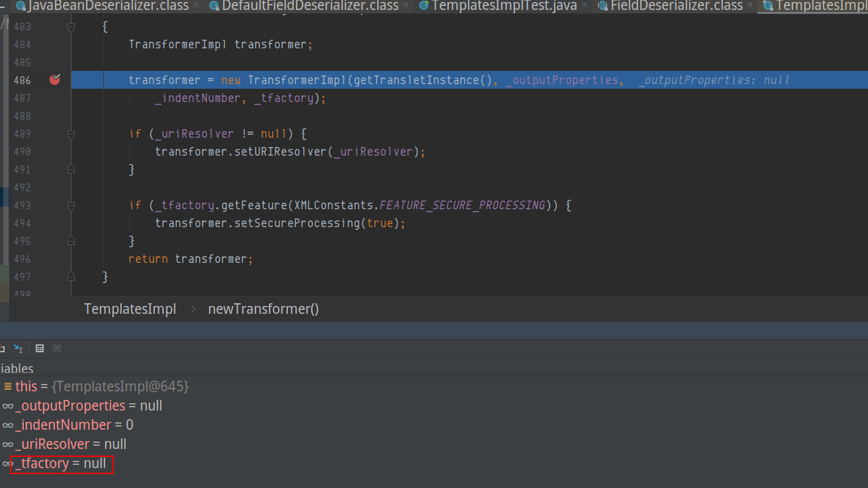Click line number 489 in the gutter
The image size is (868, 488).
click(x=22, y=134)
